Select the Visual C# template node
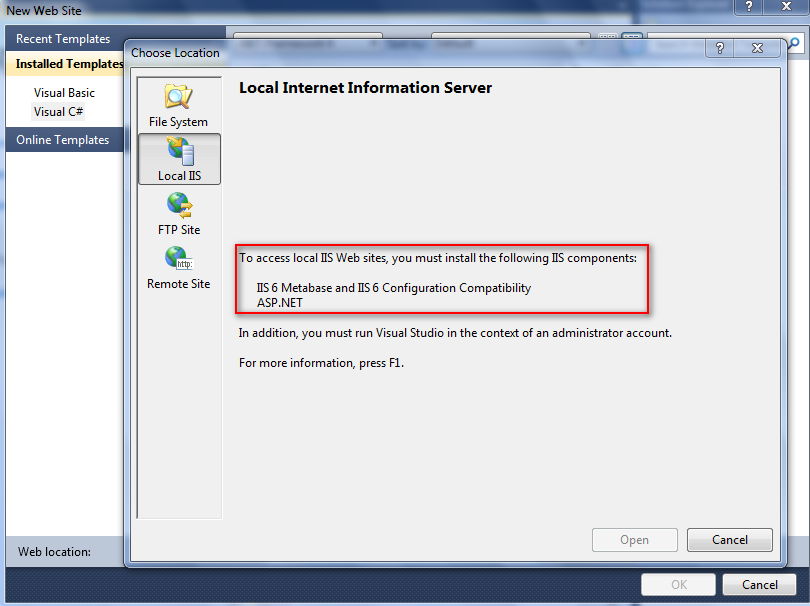The height and width of the screenshot is (606, 810). point(58,112)
